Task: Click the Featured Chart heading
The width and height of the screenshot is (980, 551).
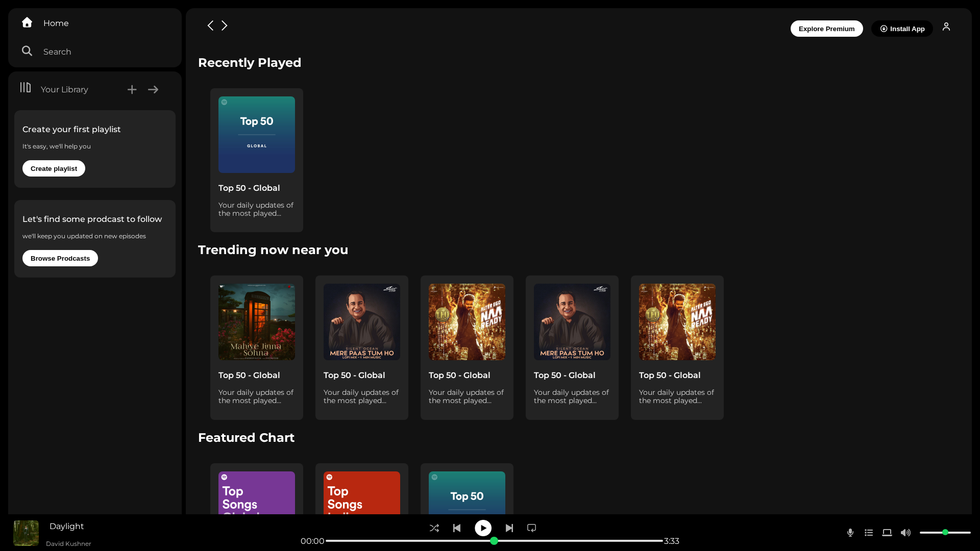Action: pyautogui.click(x=246, y=438)
